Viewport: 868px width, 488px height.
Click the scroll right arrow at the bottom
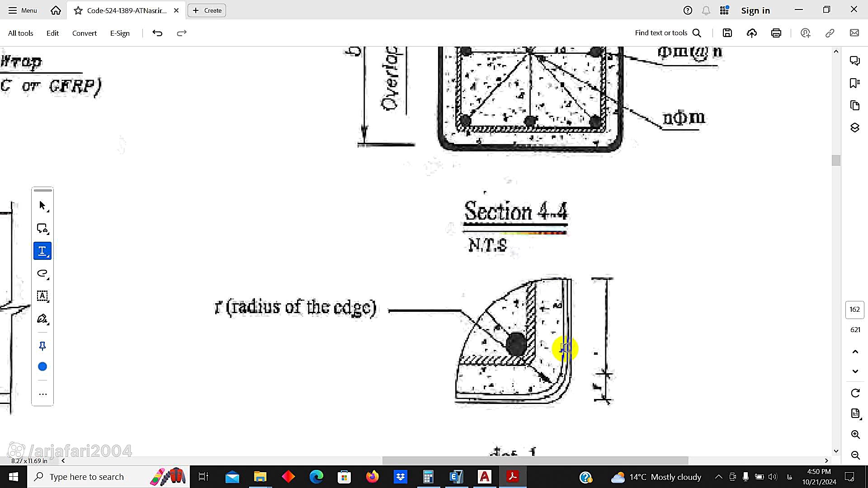tap(826, 460)
